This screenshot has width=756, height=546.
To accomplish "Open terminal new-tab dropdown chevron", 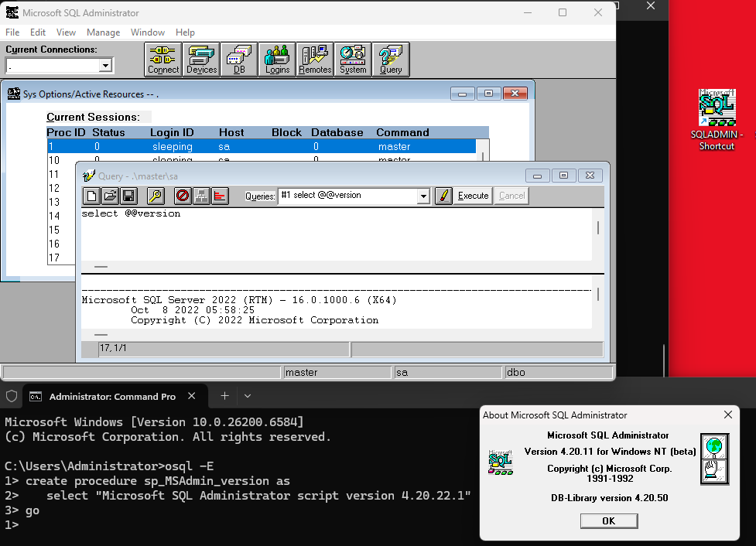I will pos(248,396).
